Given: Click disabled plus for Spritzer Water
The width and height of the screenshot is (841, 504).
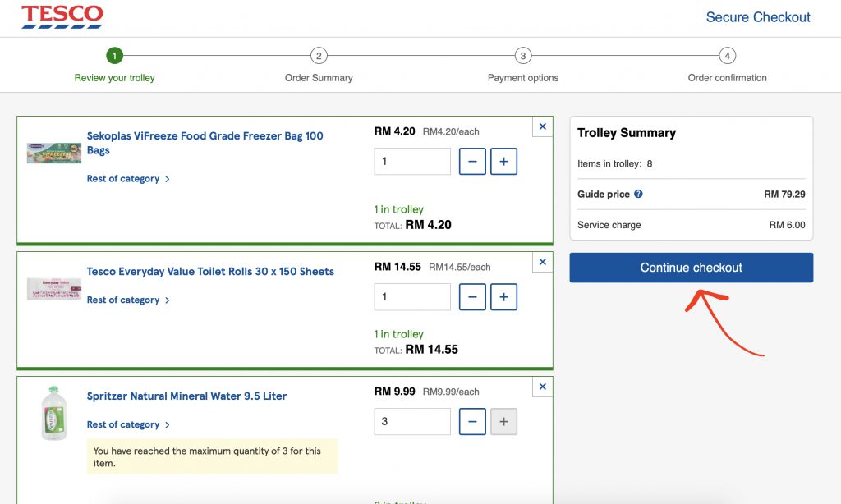Looking at the screenshot, I should pyautogui.click(x=503, y=421).
